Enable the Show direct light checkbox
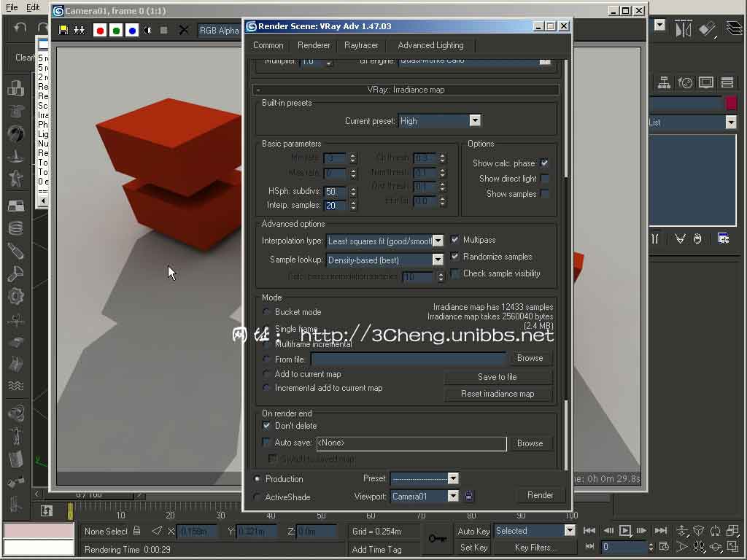The width and height of the screenshot is (747, 560). click(x=544, y=179)
